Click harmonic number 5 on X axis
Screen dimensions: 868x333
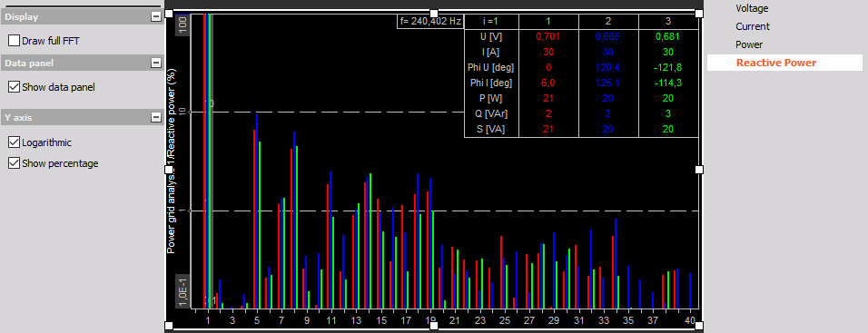pyautogui.click(x=256, y=321)
